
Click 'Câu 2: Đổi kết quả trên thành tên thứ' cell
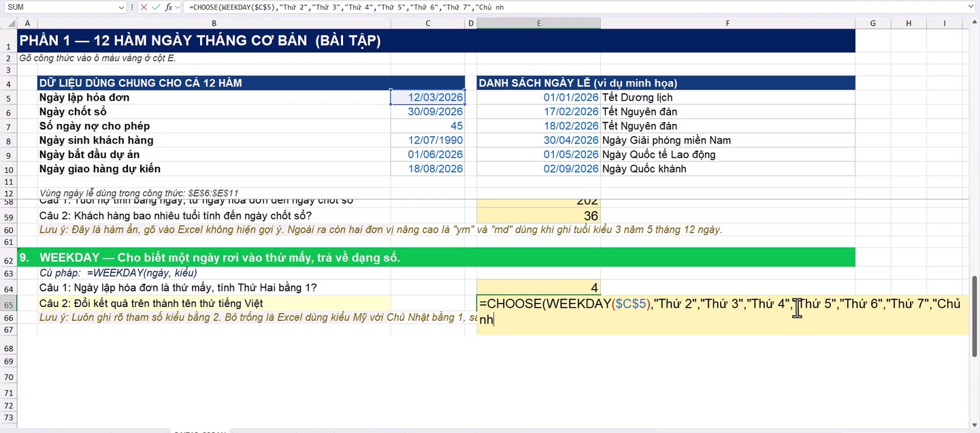point(214,303)
